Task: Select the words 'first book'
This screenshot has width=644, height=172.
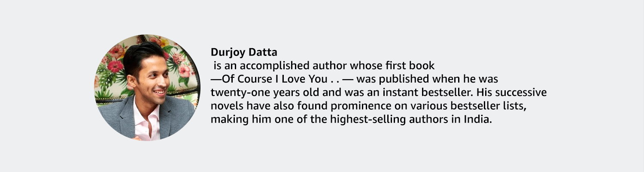Action: pyautogui.click(x=415, y=66)
